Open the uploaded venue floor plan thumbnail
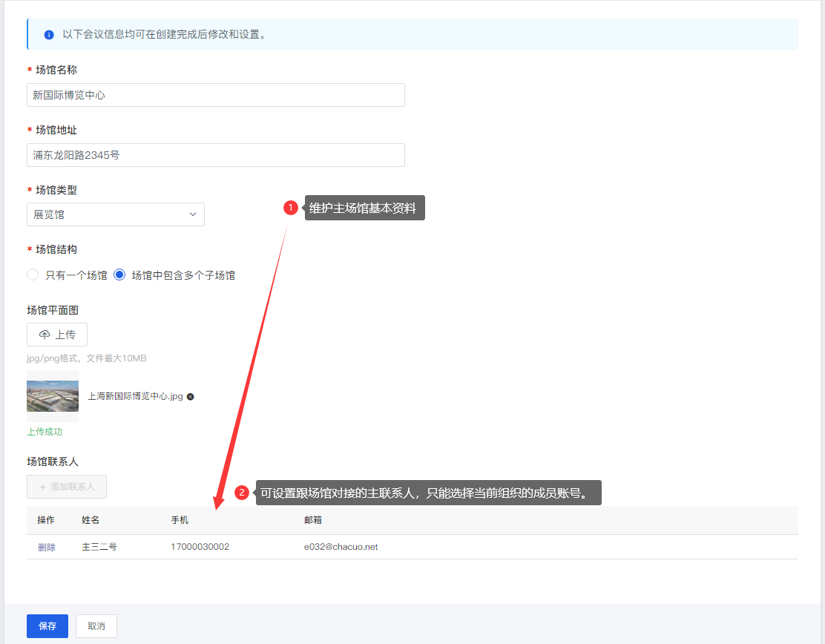This screenshot has width=825, height=644. point(53,396)
